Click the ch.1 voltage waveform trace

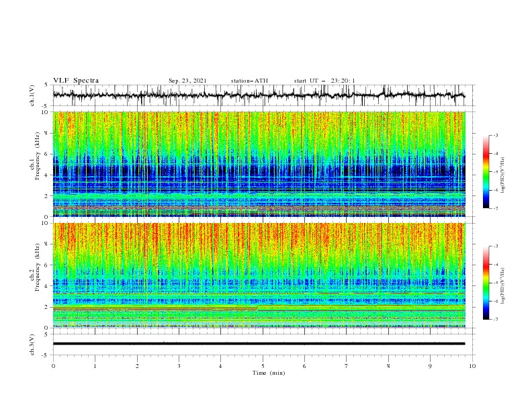click(x=259, y=95)
